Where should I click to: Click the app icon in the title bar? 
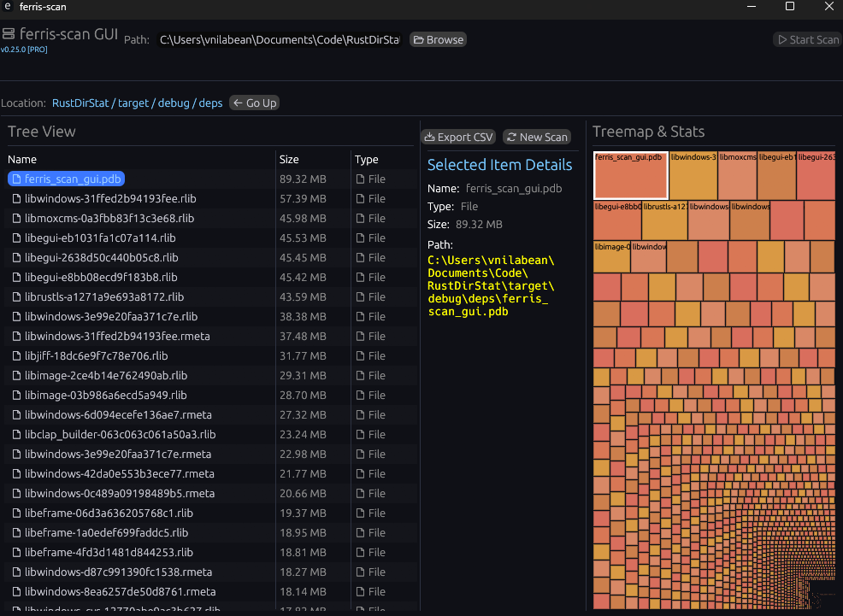8,7
